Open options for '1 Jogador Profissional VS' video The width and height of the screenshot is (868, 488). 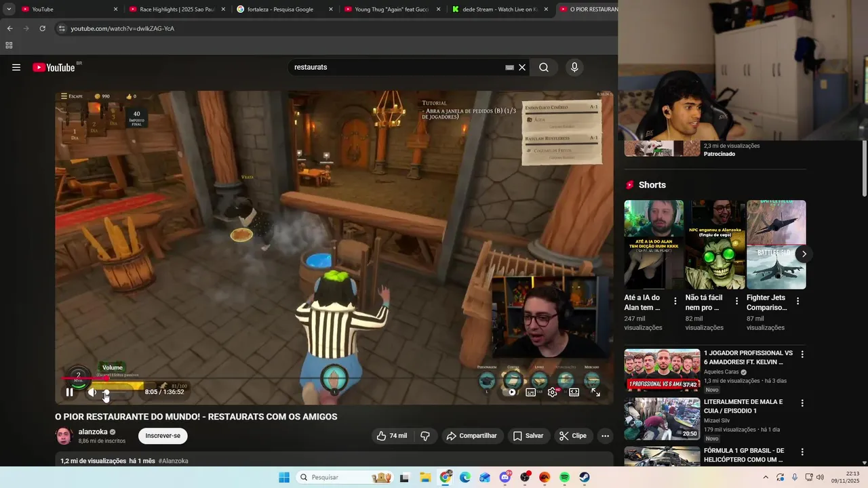click(802, 354)
